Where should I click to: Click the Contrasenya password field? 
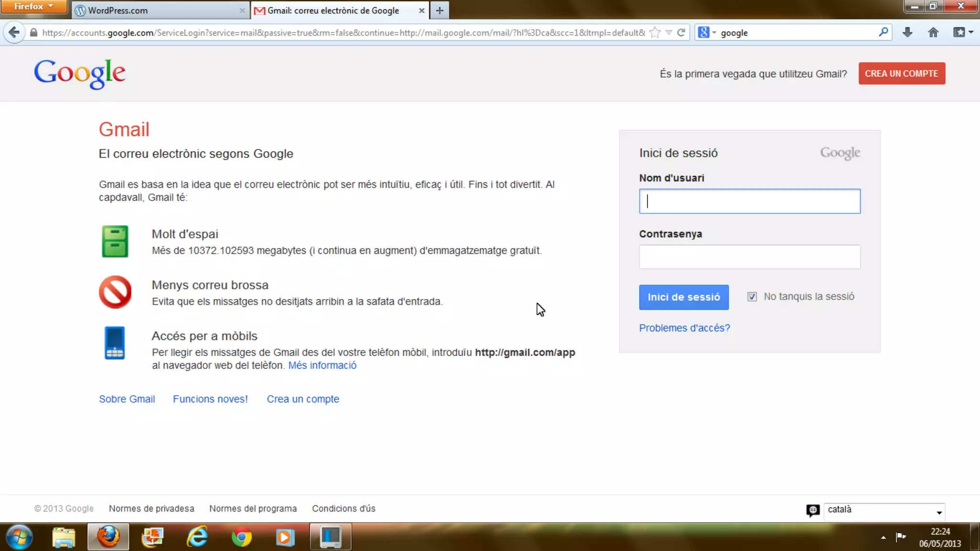tap(750, 257)
